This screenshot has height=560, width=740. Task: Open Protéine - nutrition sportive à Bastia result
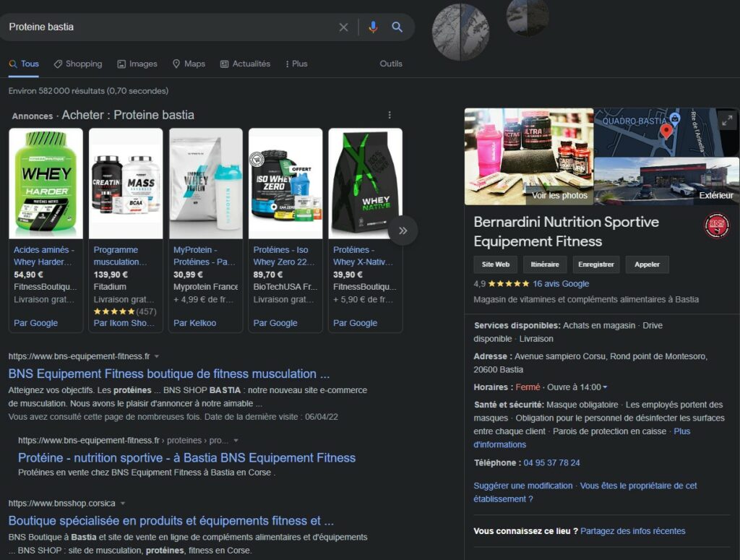[187, 457]
